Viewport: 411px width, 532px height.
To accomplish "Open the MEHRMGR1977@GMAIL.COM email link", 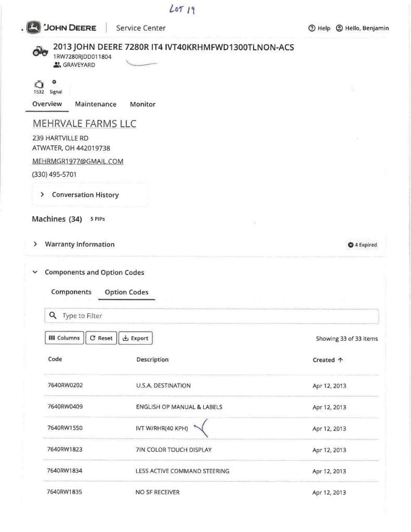I will click(78, 162).
